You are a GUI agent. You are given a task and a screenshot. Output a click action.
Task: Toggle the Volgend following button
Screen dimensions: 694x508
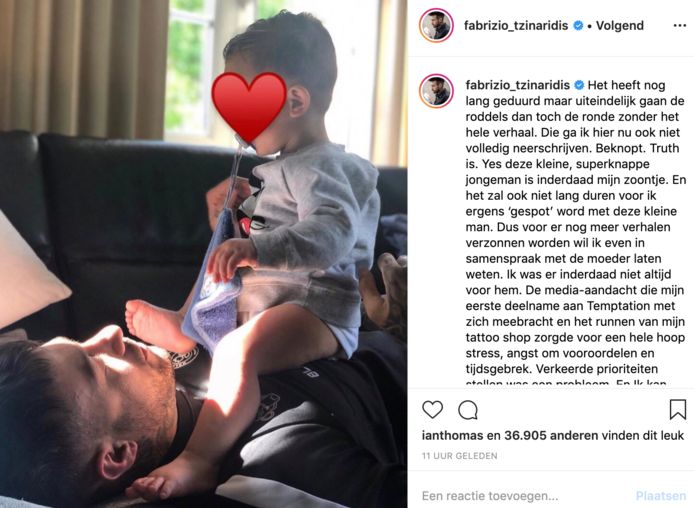(620, 26)
